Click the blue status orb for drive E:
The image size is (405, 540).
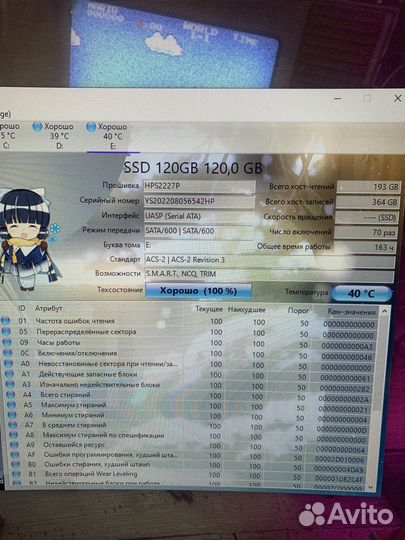click(x=91, y=127)
